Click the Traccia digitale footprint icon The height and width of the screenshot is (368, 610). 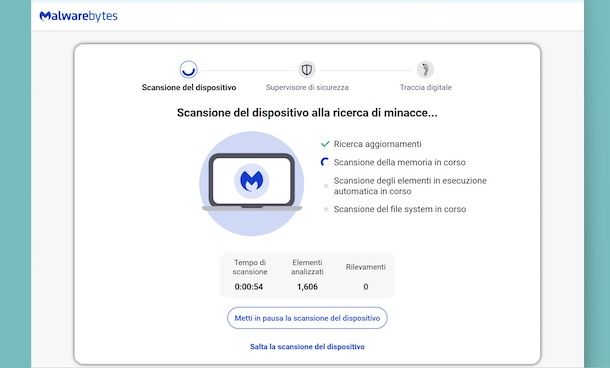[425, 70]
